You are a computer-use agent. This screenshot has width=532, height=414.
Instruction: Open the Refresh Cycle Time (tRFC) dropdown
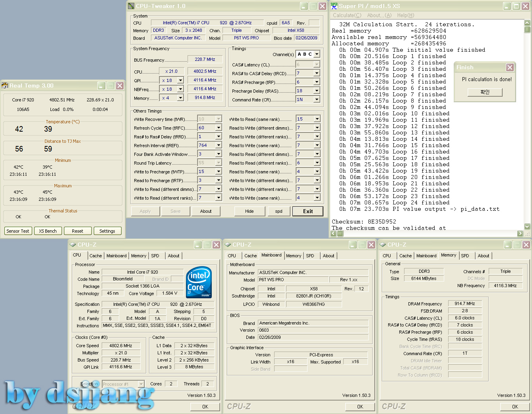[218, 128]
